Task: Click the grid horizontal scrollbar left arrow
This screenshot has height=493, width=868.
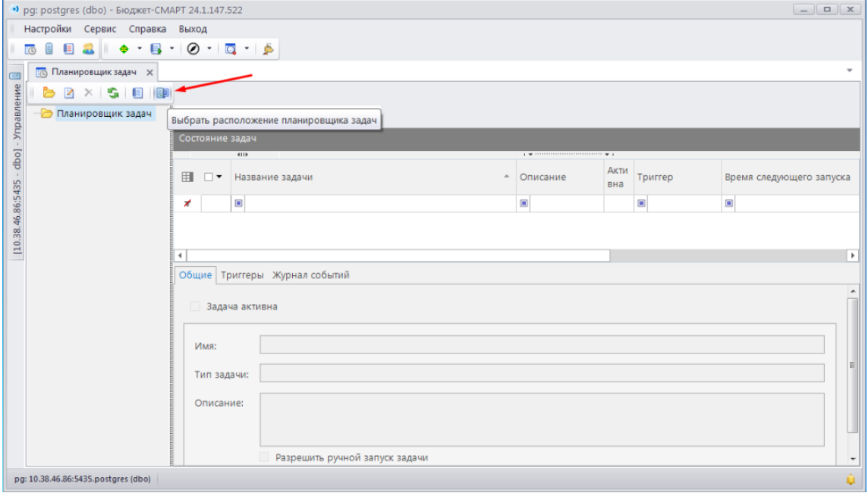Action: [x=180, y=256]
